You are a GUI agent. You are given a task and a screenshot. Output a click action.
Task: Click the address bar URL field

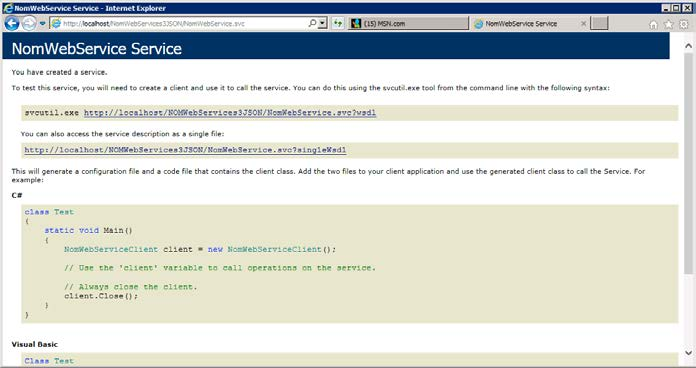point(178,24)
